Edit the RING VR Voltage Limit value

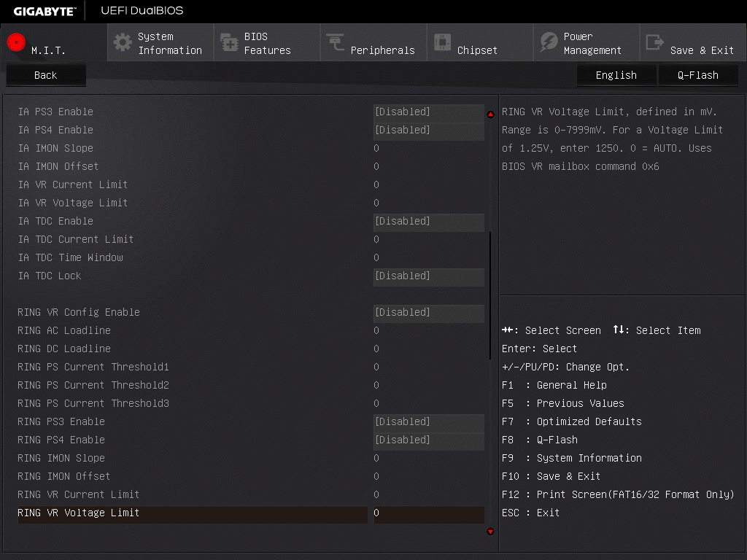click(429, 513)
